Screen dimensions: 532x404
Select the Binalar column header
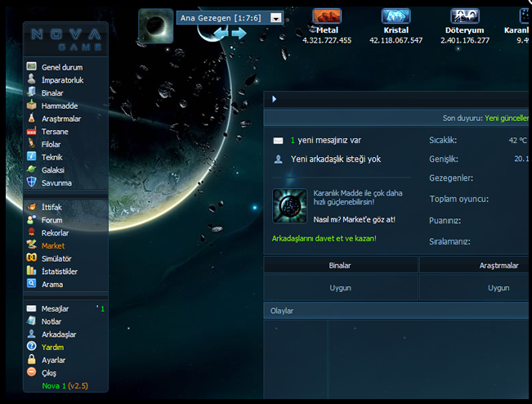pyautogui.click(x=341, y=265)
